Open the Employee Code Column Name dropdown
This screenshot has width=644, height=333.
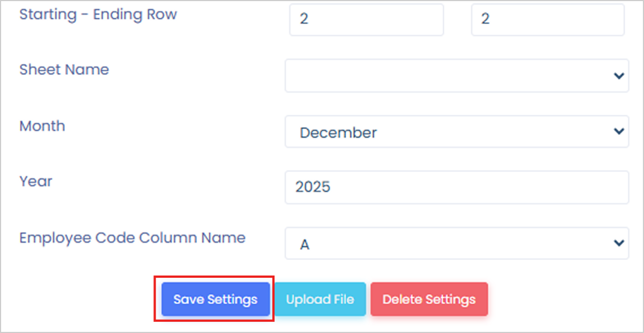click(456, 244)
